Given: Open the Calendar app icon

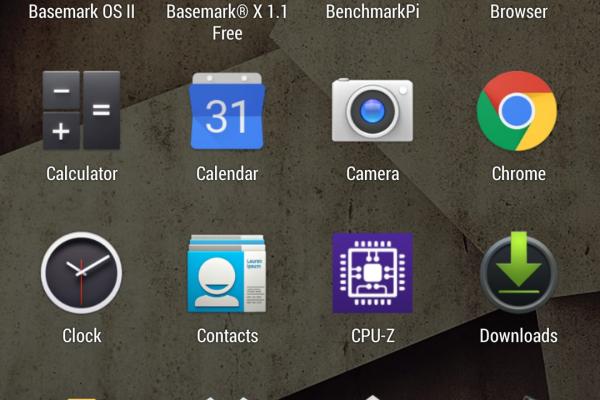Looking at the screenshot, I should [x=227, y=111].
